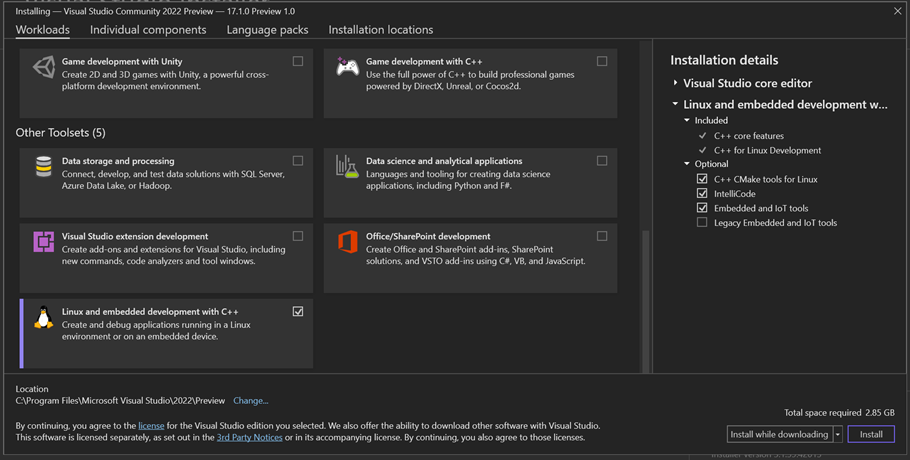910x460 pixels.
Task: Uncheck Linux and embedded development workload
Action: pos(298,312)
